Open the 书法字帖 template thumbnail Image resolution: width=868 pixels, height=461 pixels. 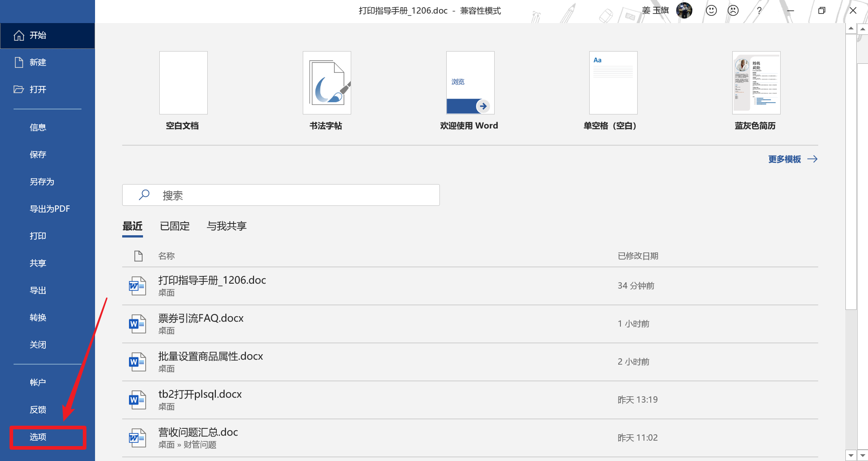pyautogui.click(x=327, y=83)
